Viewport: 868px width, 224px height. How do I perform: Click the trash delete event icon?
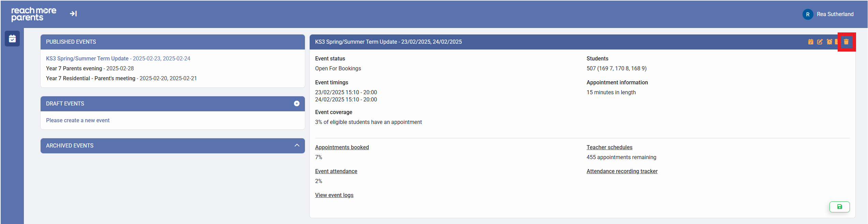coord(846,42)
